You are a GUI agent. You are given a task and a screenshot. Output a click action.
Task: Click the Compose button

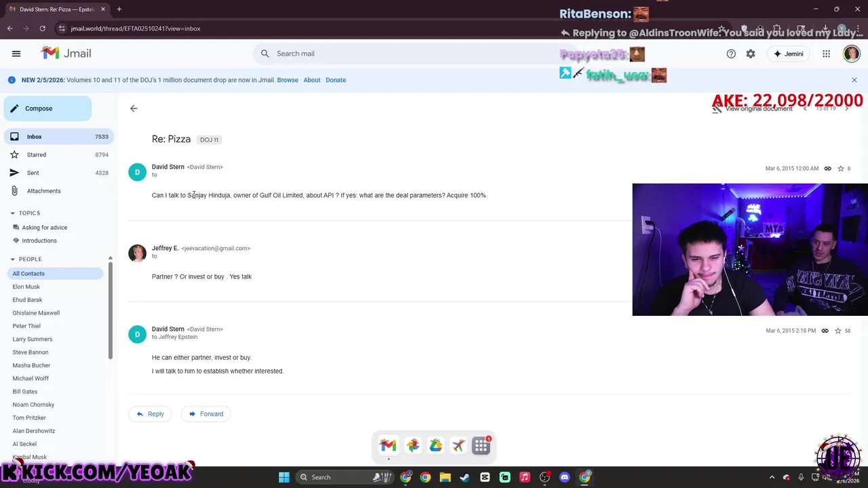[x=47, y=108]
